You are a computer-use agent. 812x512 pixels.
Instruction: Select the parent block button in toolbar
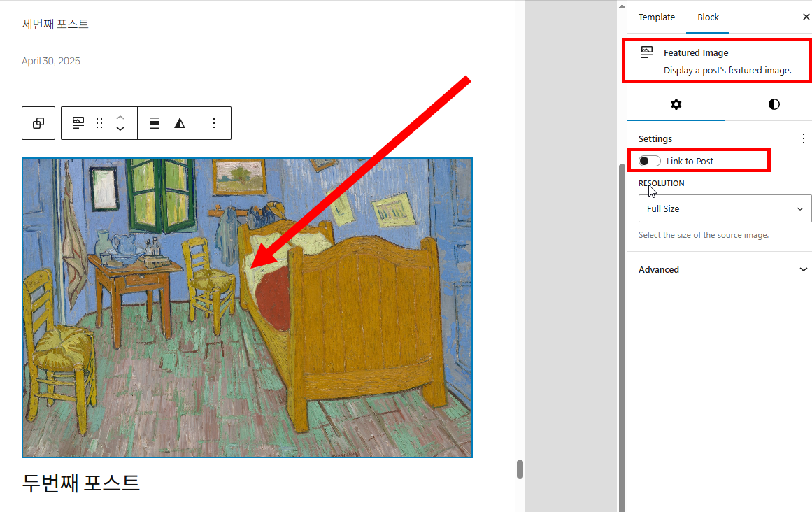(38, 123)
